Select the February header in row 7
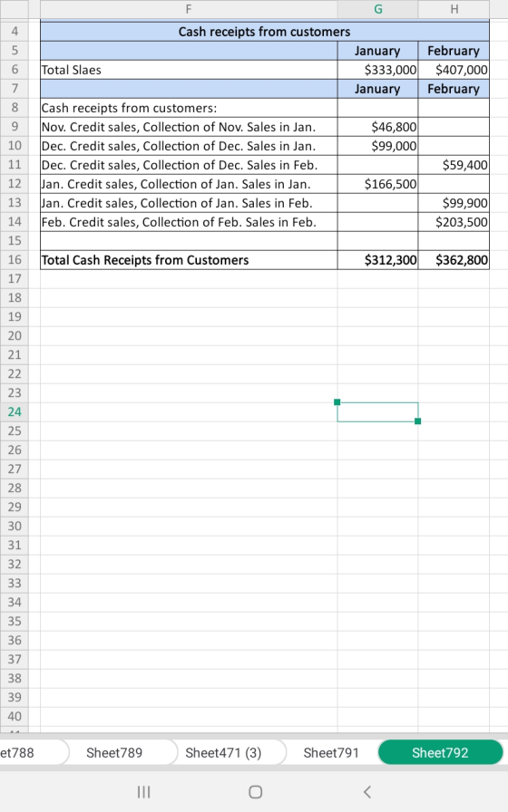 click(454, 89)
